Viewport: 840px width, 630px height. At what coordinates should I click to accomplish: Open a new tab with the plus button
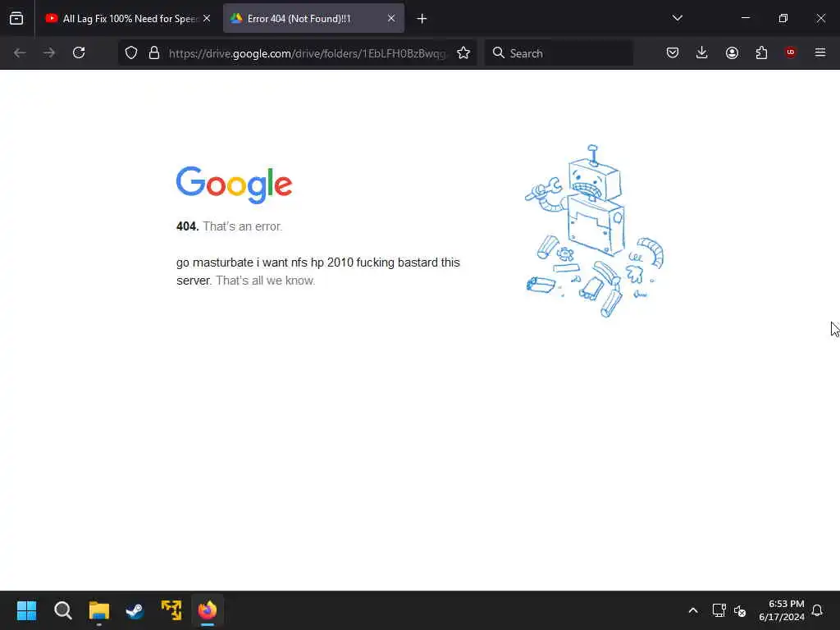click(x=422, y=19)
